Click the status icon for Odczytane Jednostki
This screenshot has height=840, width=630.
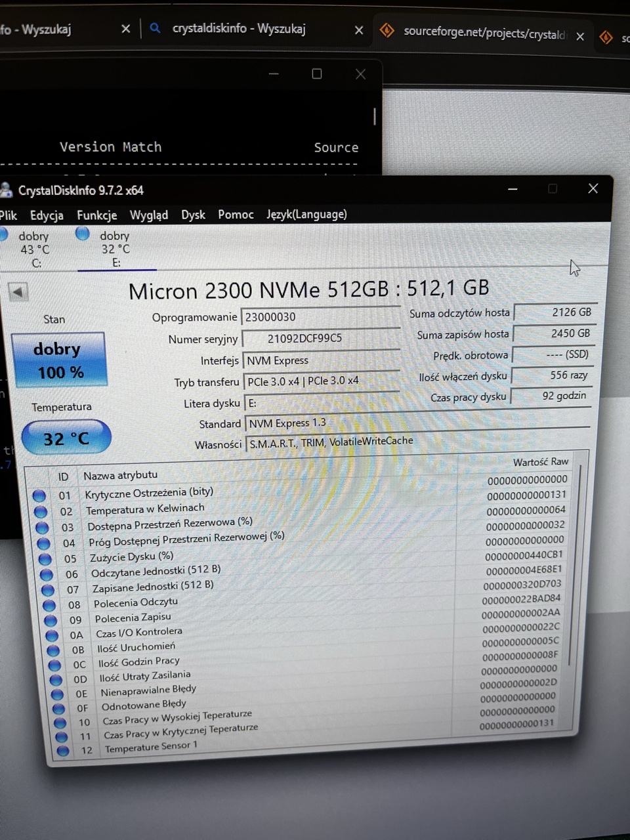coord(47,575)
